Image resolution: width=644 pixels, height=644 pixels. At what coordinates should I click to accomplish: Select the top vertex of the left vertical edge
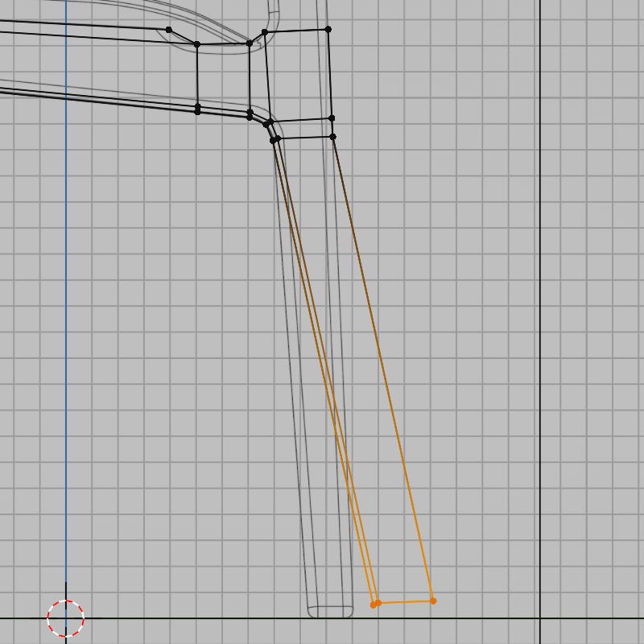coord(197,44)
